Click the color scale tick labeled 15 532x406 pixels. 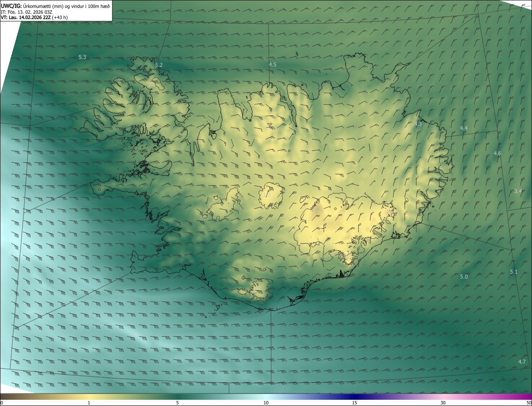click(355, 403)
